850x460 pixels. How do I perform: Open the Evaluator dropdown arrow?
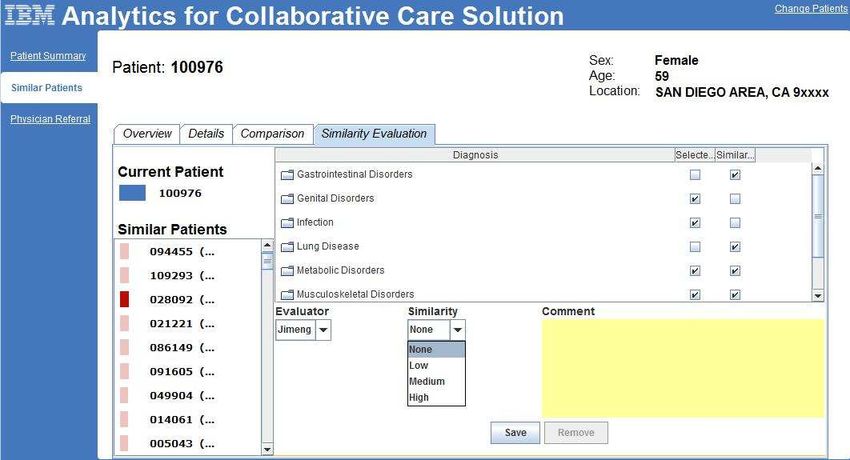click(323, 329)
